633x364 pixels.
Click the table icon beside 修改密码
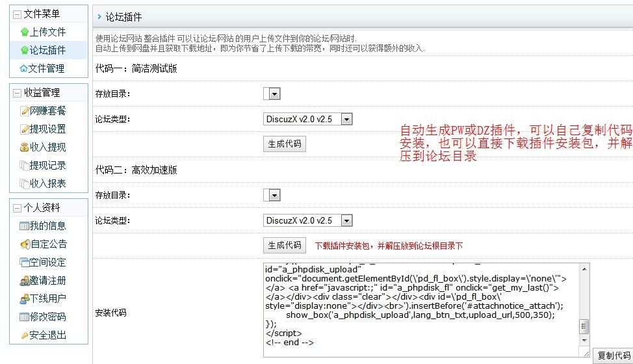pyautogui.click(x=24, y=317)
